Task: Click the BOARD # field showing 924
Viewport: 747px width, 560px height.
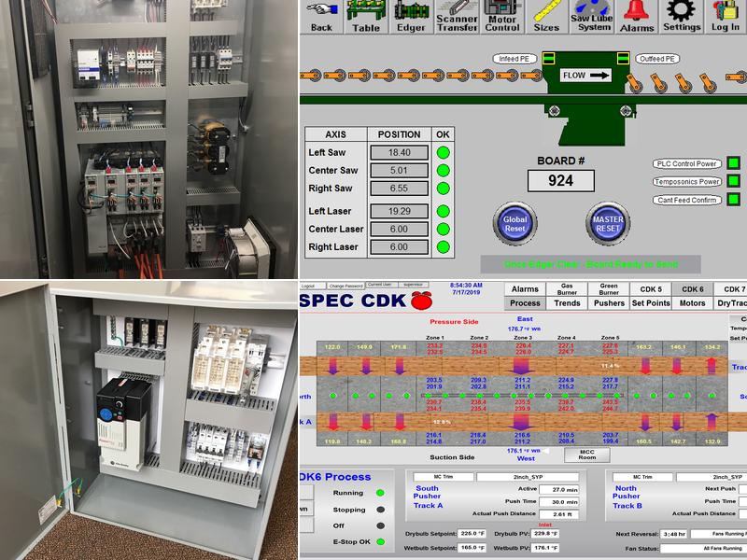Action: [560, 179]
